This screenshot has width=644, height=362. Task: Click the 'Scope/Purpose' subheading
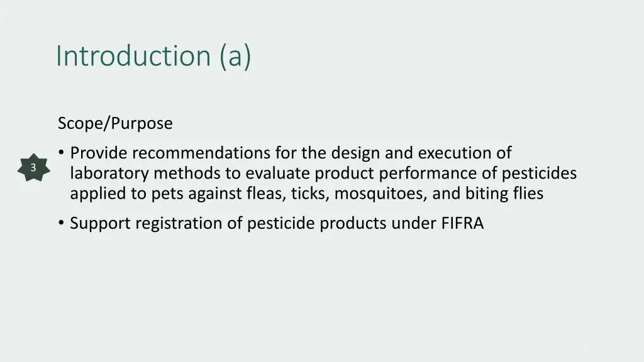[x=115, y=123]
